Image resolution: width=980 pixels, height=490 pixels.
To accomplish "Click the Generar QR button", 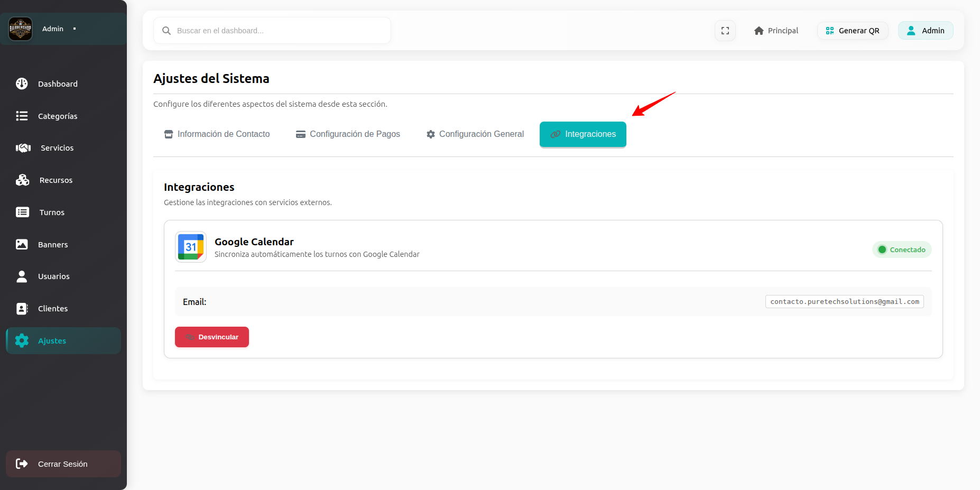I will click(x=852, y=30).
